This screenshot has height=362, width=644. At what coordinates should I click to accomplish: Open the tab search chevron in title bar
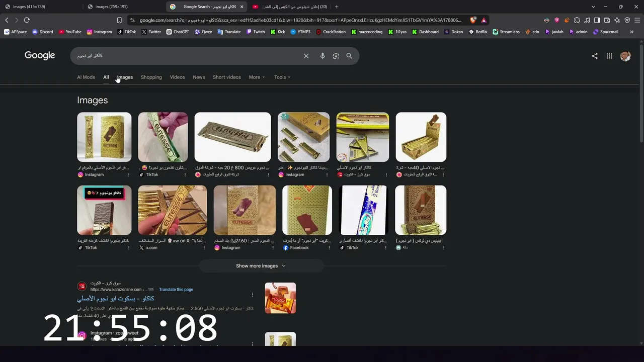pos(593,7)
